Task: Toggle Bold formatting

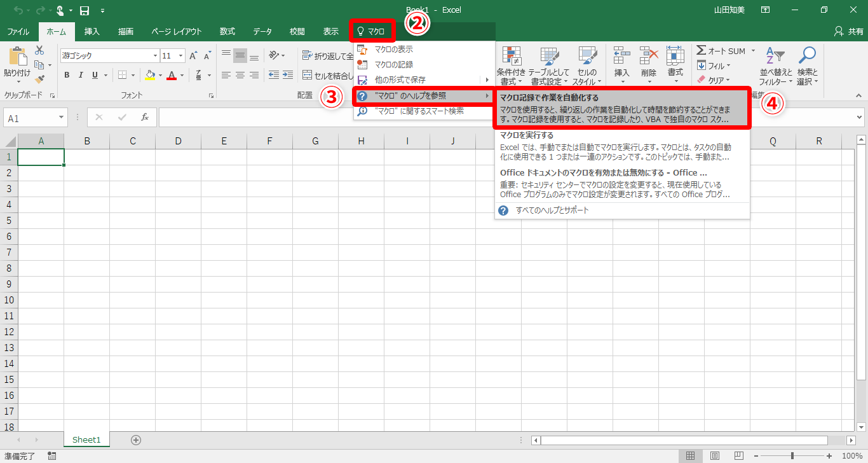Action: click(x=67, y=75)
